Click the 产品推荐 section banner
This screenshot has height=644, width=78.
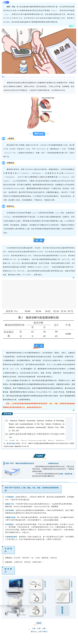(x=39, y=456)
